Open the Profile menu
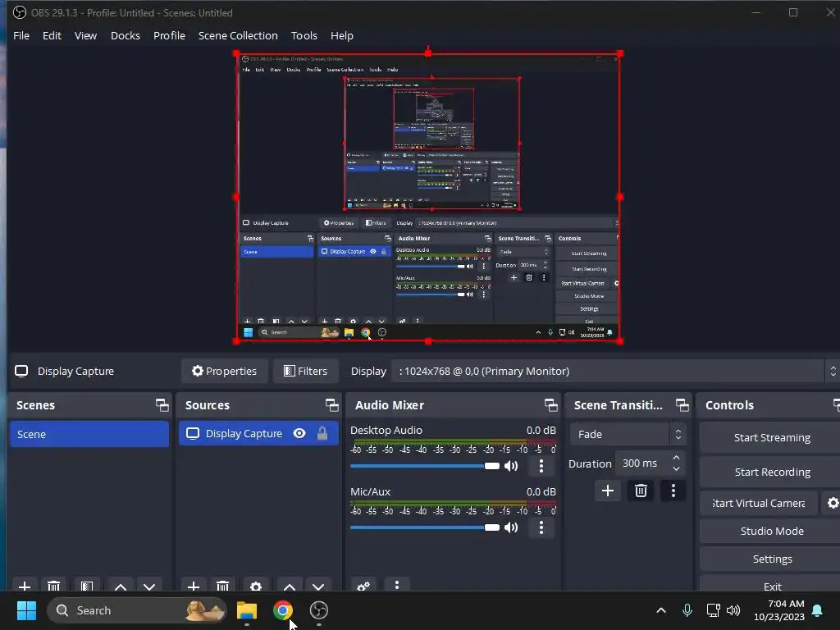The image size is (840, 630). coord(169,35)
